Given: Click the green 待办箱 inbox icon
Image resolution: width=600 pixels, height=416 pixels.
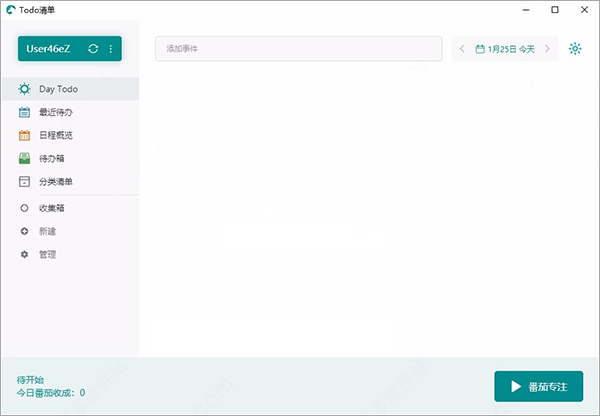Looking at the screenshot, I should click(x=24, y=158).
